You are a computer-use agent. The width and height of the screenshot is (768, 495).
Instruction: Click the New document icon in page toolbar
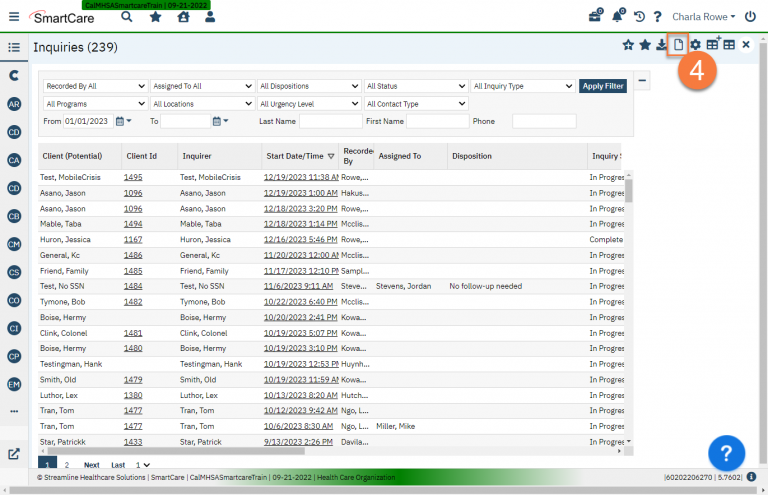tap(679, 45)
